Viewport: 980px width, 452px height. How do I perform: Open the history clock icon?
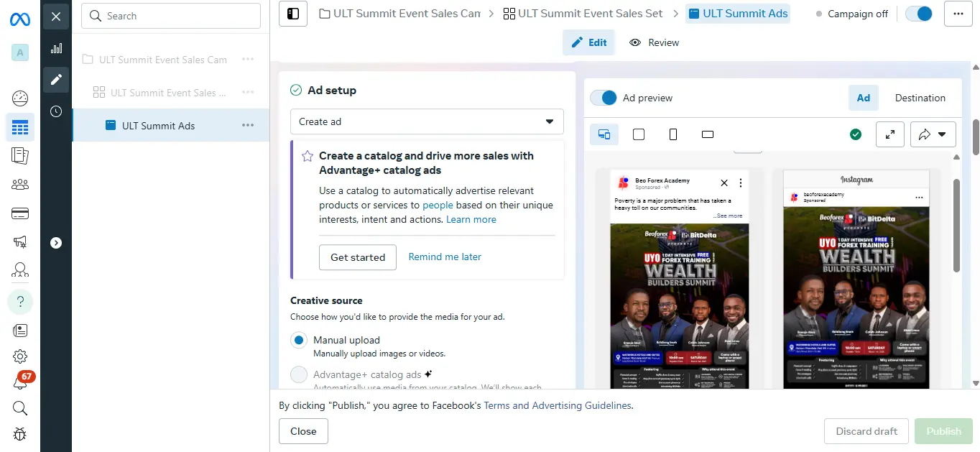pyautogui.click(x=56, y=111)
